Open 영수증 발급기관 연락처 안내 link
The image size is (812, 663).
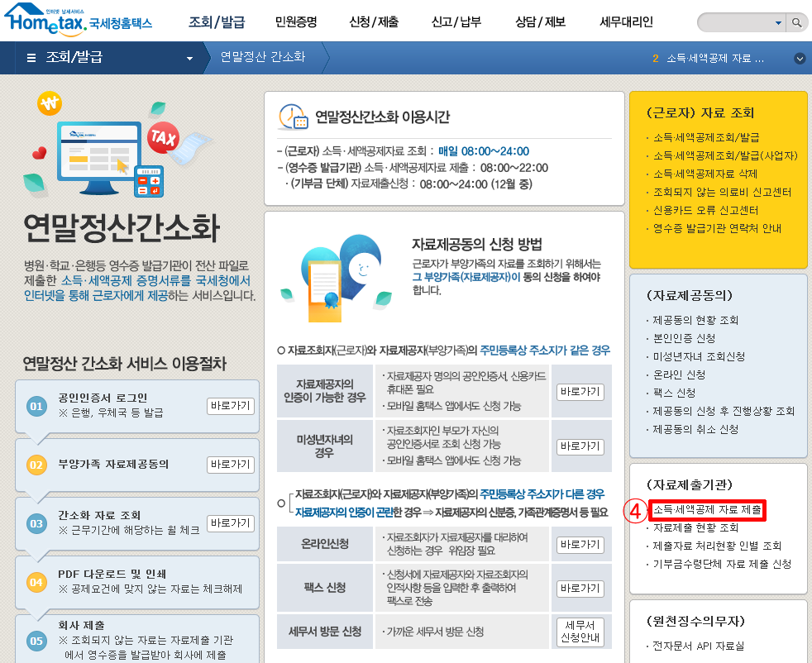point(717,228)
